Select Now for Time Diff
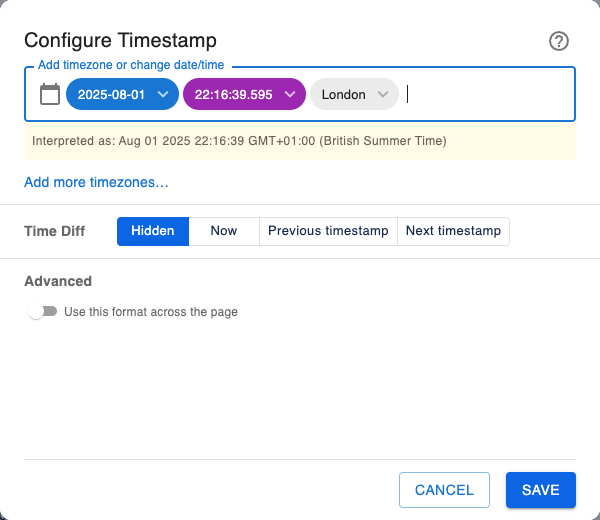 [x=224, y=231]
